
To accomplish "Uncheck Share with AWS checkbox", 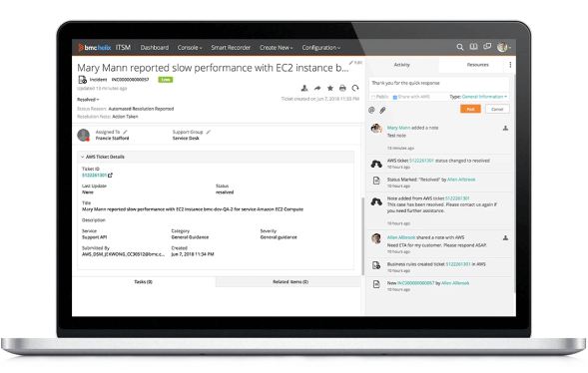I will coord(395,97).
